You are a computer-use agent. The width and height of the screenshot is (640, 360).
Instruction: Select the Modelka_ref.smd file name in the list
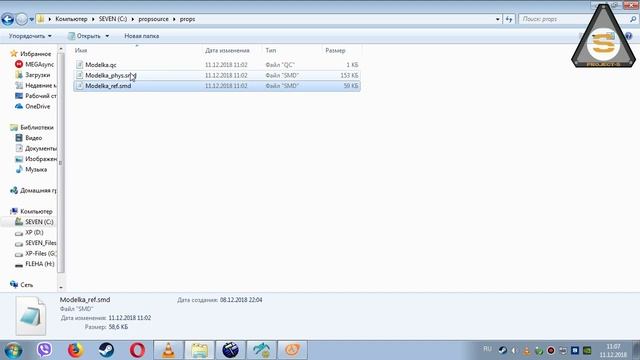(108, 86)
